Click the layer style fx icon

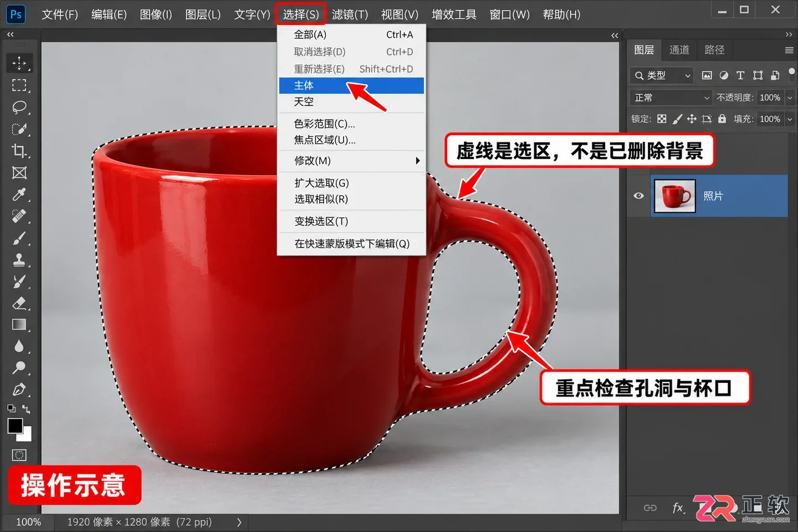point(678,508)
